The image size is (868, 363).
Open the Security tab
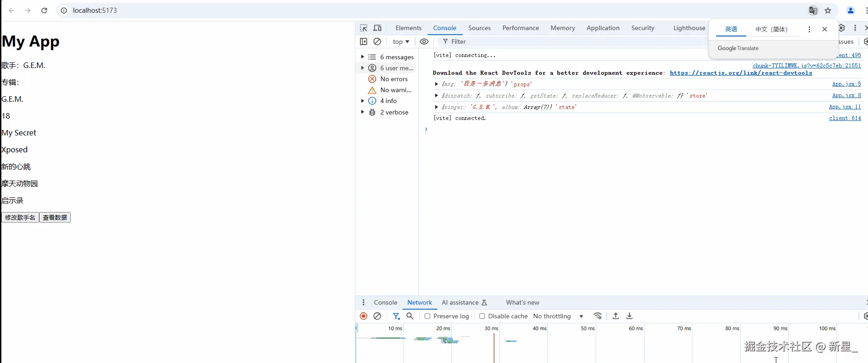point(643,28)
